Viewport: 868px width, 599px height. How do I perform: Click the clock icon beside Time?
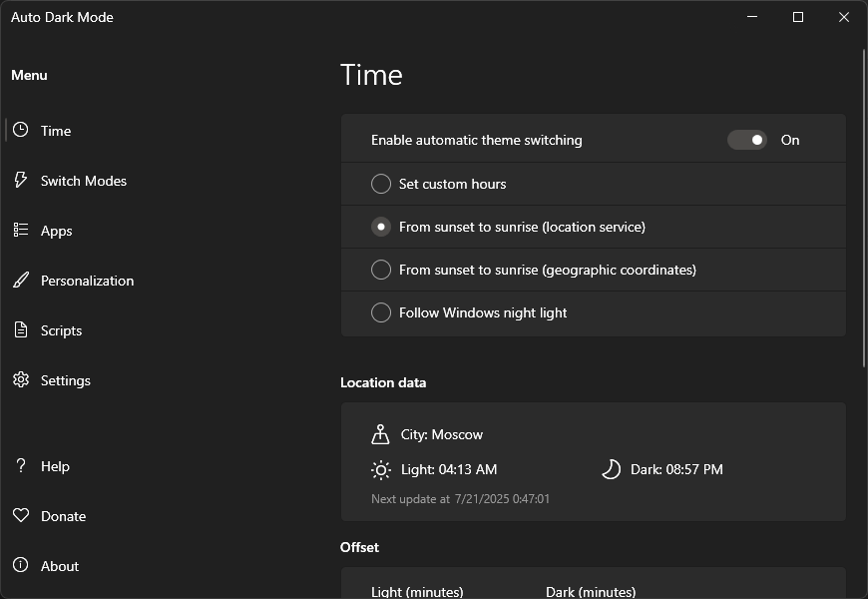20,131
